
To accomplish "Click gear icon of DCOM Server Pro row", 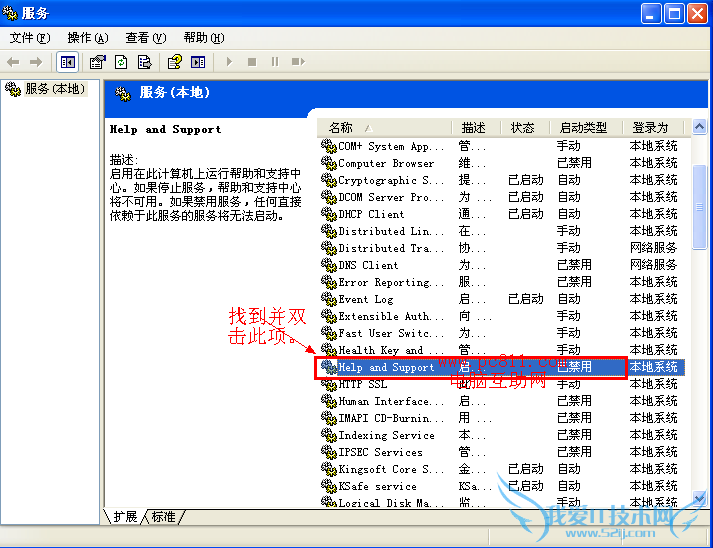I will click(328, 197).
